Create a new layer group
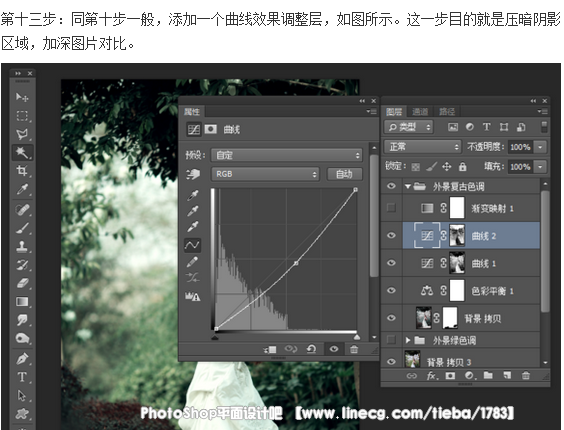This screenshot has width=564, height=430. (x=488, y=376)
